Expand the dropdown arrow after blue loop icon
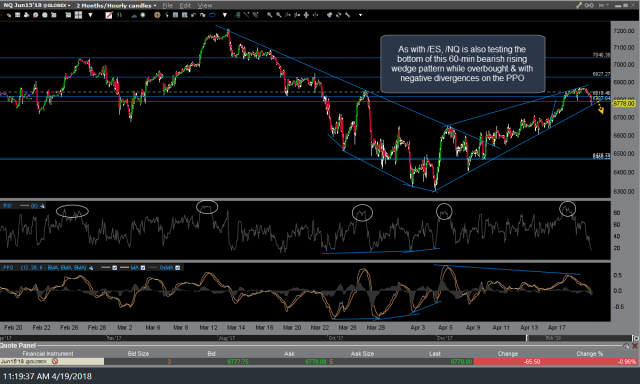The height and width of the screenshot is (384, 640). coord(224,15)
